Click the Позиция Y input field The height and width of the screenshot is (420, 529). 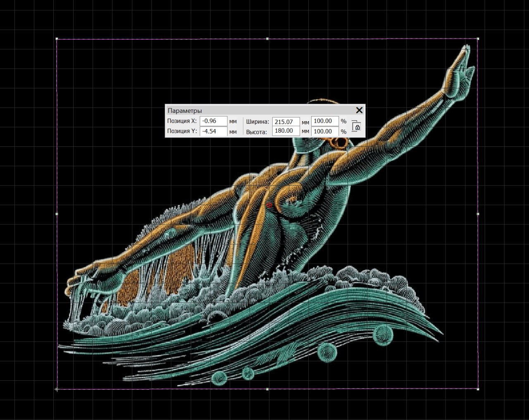point(213,131)
